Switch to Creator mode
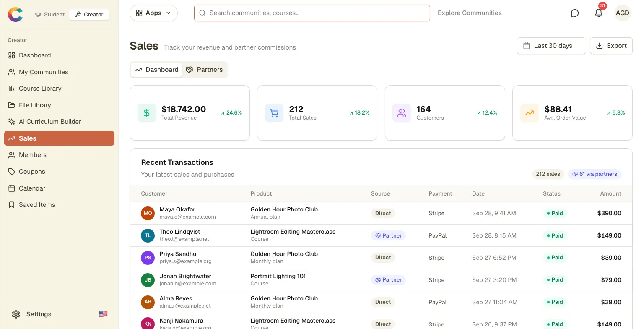Screen dimensions: 644x329 89,14
